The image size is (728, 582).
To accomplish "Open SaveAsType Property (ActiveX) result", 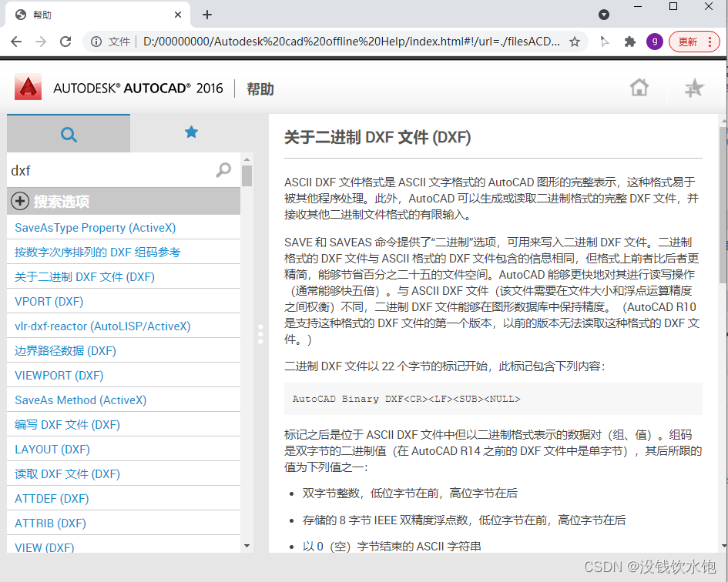I will tap(96, 228).
